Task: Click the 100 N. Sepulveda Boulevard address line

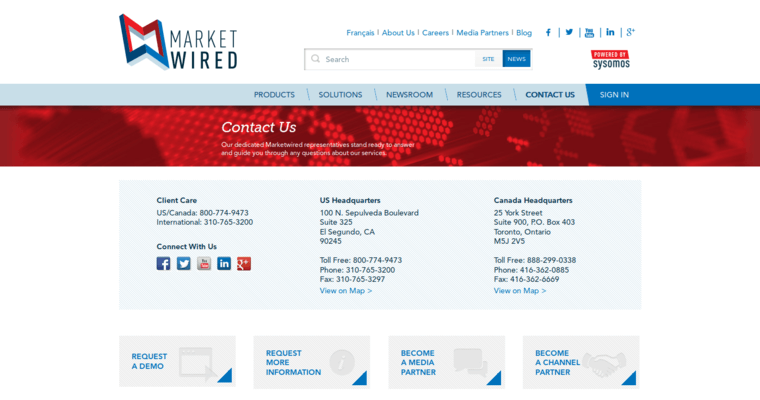Action: click(x=369, y=212)
